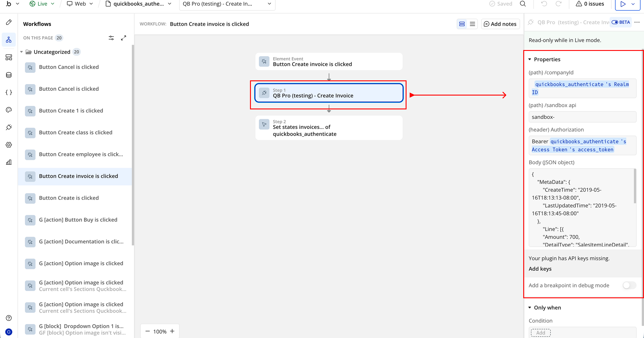
Task: Click the workflow filter sliders icon
Action: (111, 38)
